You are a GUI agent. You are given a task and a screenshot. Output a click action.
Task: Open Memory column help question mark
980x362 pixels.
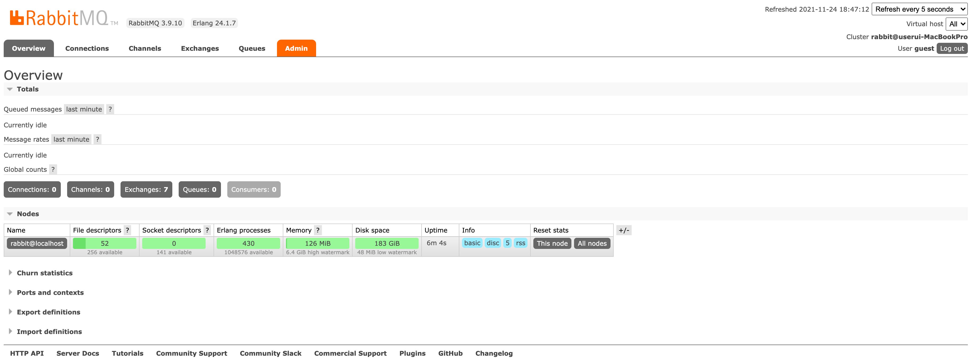(318, 230)
